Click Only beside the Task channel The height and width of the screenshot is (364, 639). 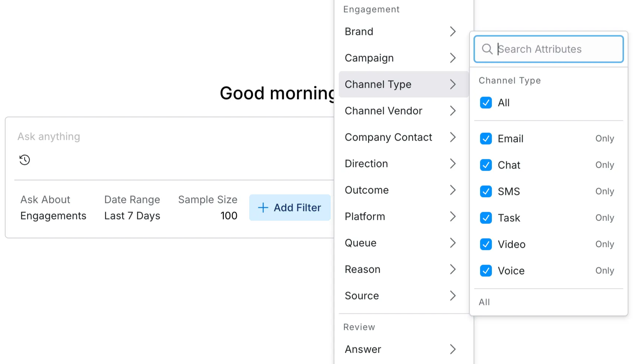coord(604,218)
